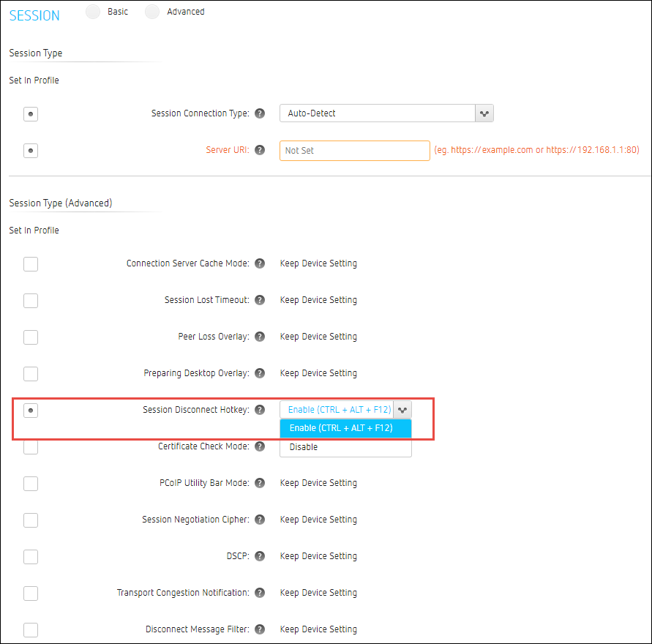The height and width of the screenshot is (644, 652).
Task: Show help for Disconnect Message Filter
Action: [260, 629]
